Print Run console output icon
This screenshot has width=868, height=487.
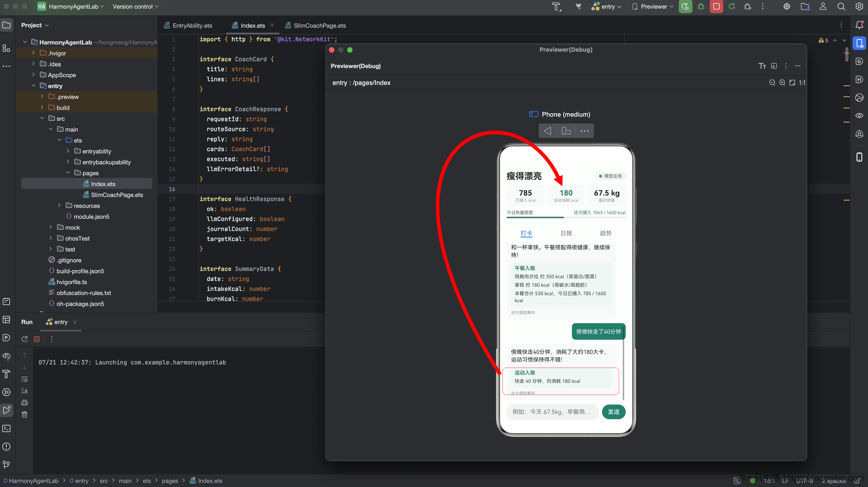tap(25, 402)
